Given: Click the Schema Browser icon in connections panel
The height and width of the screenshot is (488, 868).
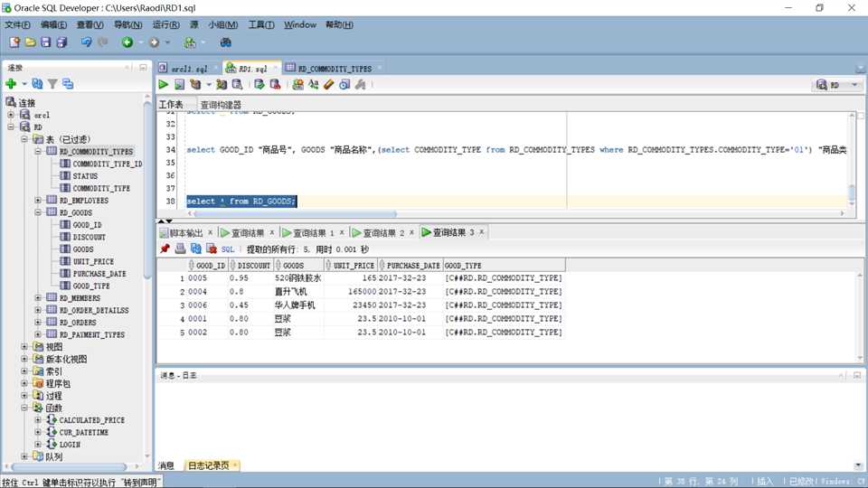Looking at the screenshot, I should click(68, 83).
